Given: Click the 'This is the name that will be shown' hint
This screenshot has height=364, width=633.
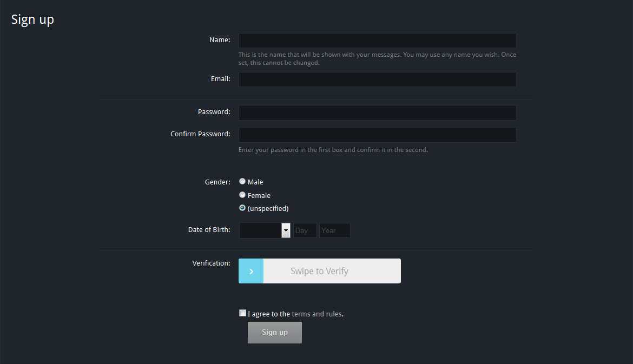Looking at the screenshot, I should click(x=377, y=58).
